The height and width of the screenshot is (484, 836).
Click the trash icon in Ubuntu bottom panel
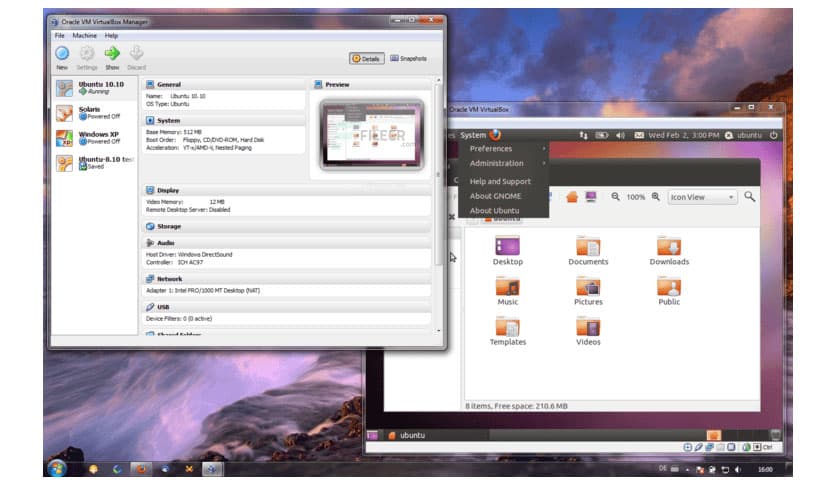[776, 435]
